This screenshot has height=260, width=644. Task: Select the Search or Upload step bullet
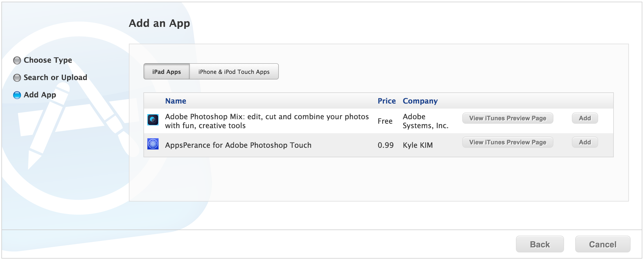click(17, 78)
